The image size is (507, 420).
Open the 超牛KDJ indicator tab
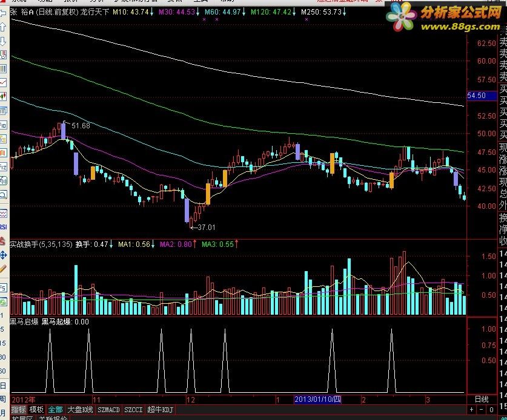160,410
